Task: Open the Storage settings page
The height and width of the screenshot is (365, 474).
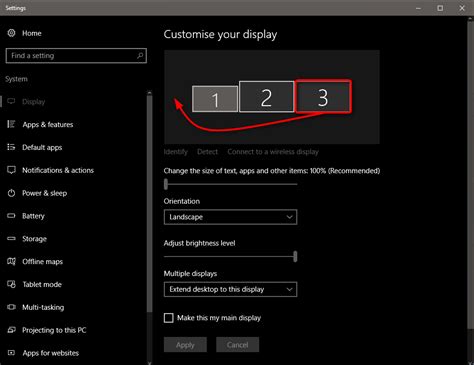Action: click(x=34, y=239)
